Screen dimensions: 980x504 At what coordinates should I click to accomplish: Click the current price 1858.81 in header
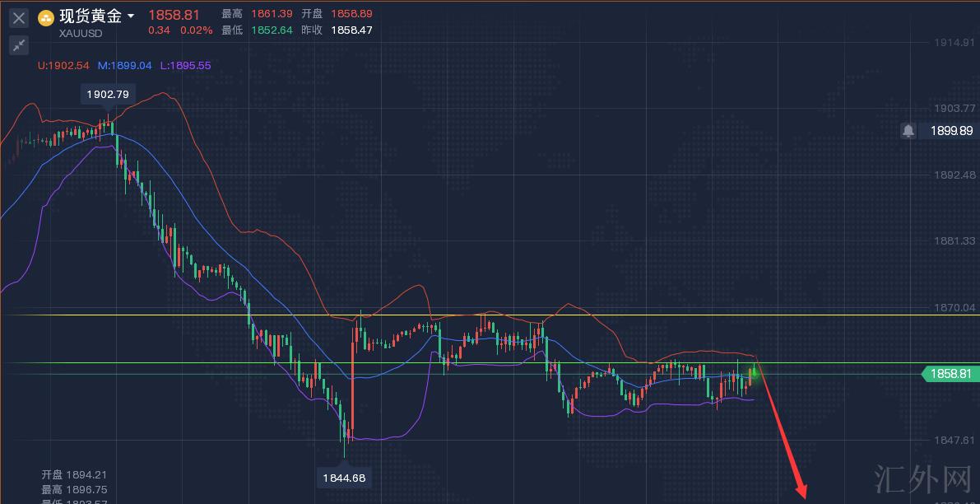pyautogui.click(x=174, y=15)
